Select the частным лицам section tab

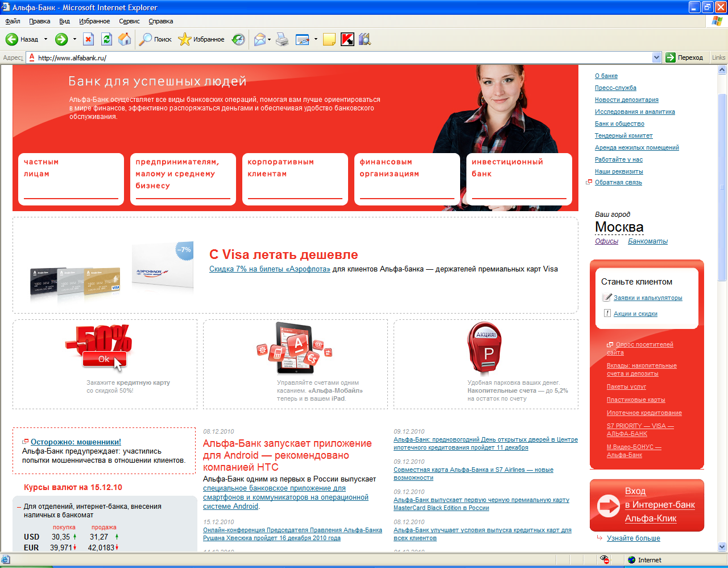pos(71,179)
